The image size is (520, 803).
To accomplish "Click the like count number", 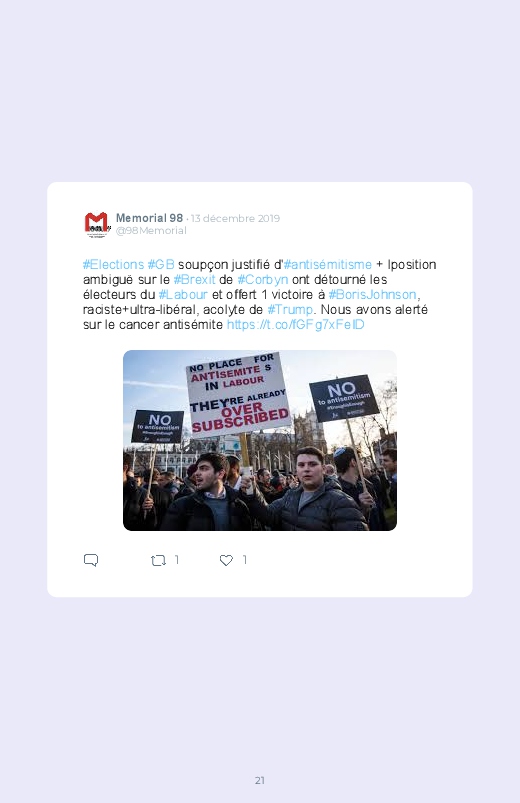I will point(245,560).
